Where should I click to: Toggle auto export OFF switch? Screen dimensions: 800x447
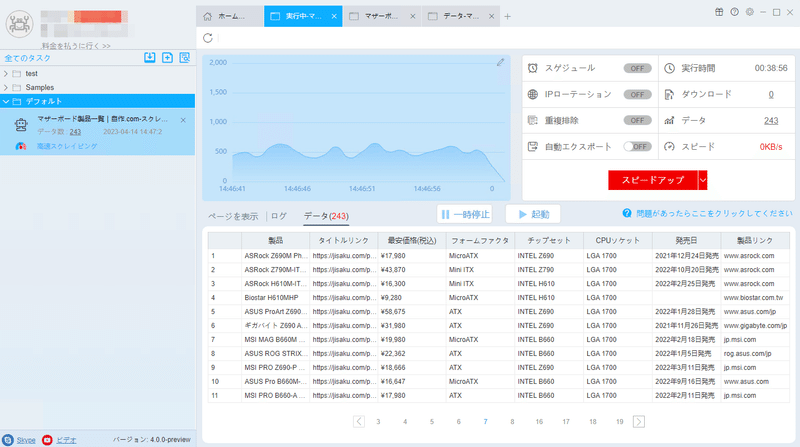pos(637,147)
